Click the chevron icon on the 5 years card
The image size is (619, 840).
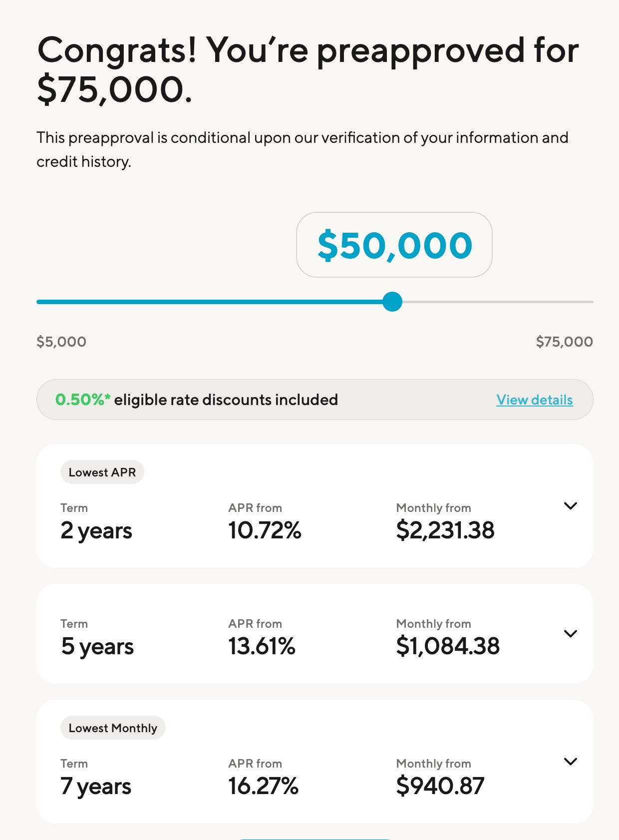570,633
